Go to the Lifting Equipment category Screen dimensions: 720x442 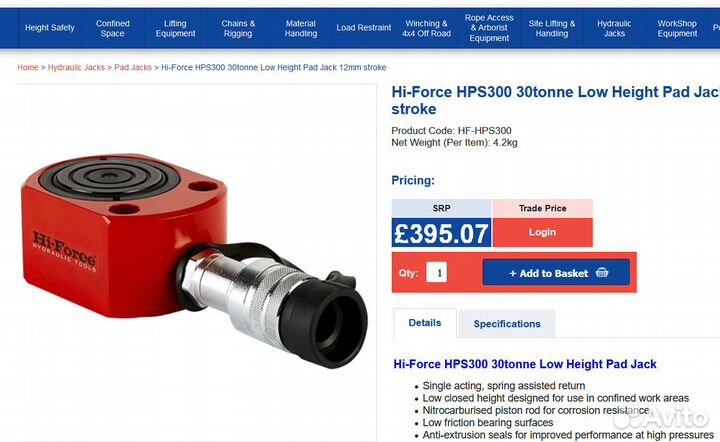click(x=176, y=28)
